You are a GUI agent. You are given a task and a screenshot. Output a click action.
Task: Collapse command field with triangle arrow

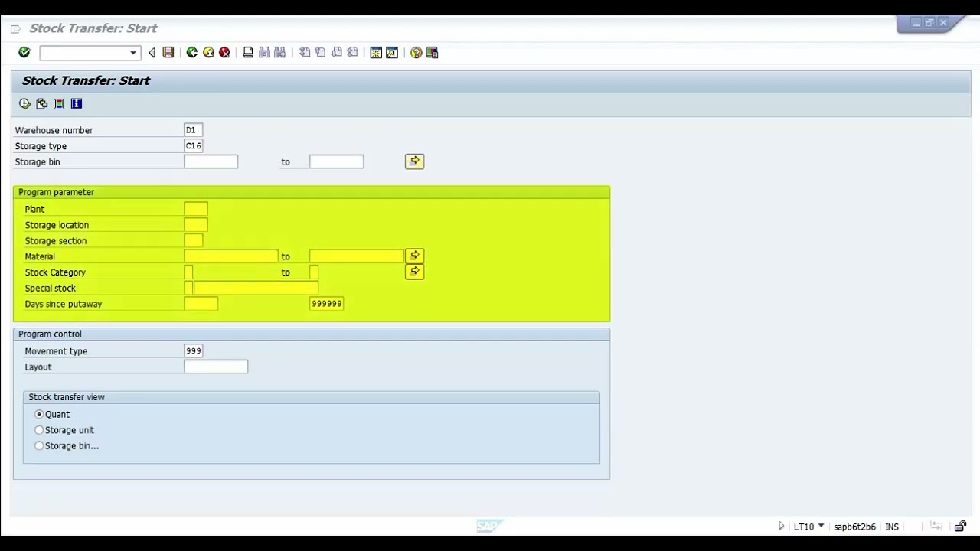152,52
